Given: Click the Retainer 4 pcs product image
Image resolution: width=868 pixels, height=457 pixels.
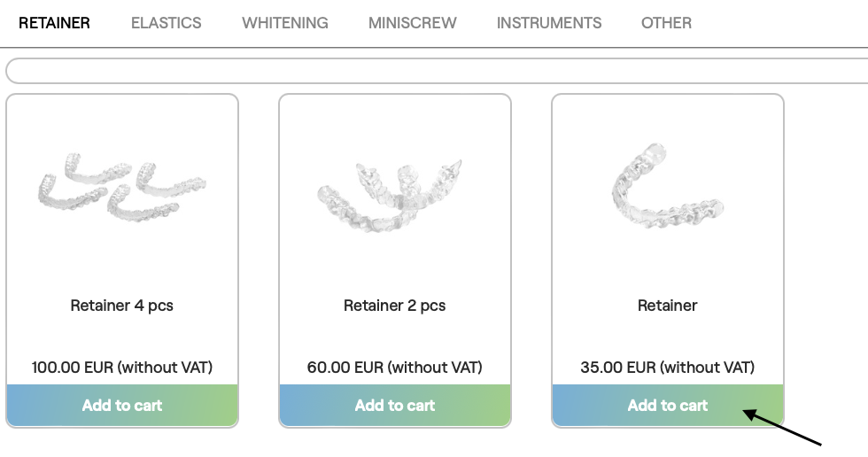Looking at the screenshot, I should point(122,190).
